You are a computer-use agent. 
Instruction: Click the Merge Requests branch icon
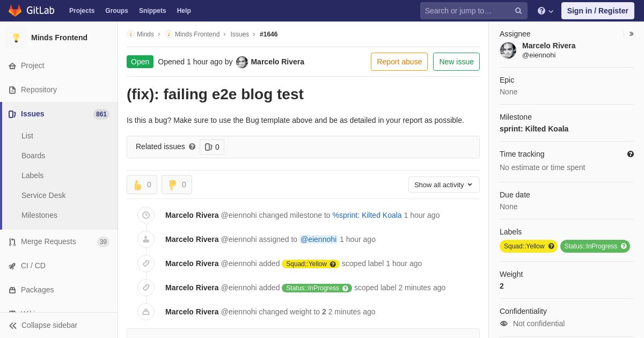(x=12, y=242)
